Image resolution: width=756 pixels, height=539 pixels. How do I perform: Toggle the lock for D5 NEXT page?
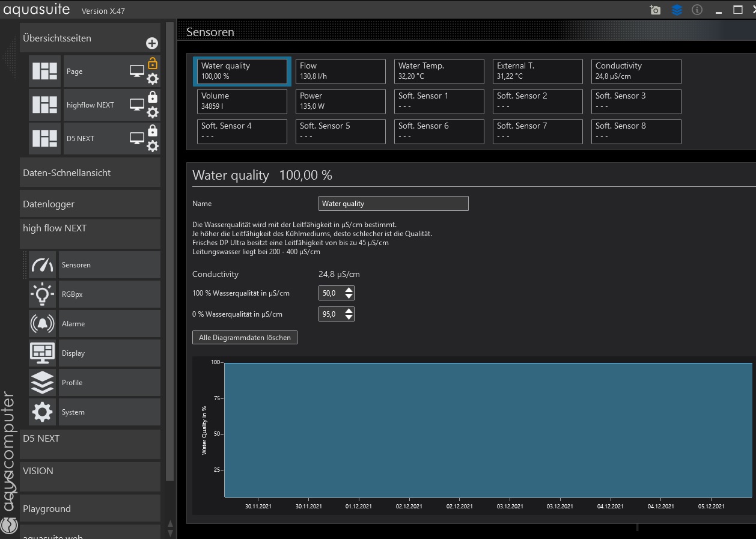pos(153,130)
